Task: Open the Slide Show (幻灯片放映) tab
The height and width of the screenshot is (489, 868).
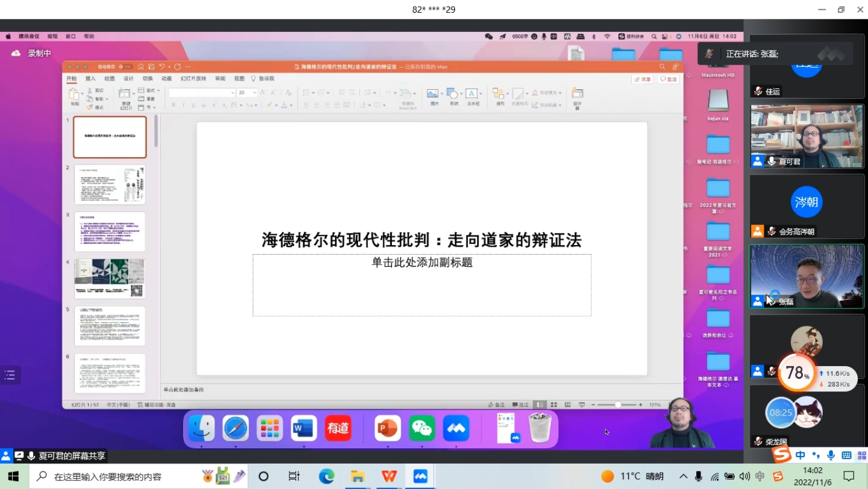Action: click(193, 78)
